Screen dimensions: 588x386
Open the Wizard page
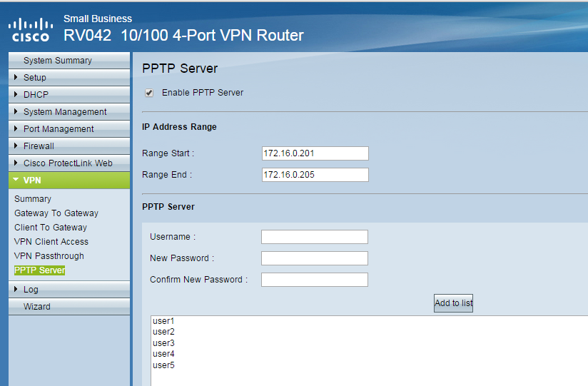pyautogui.click(x=37, y=307)
